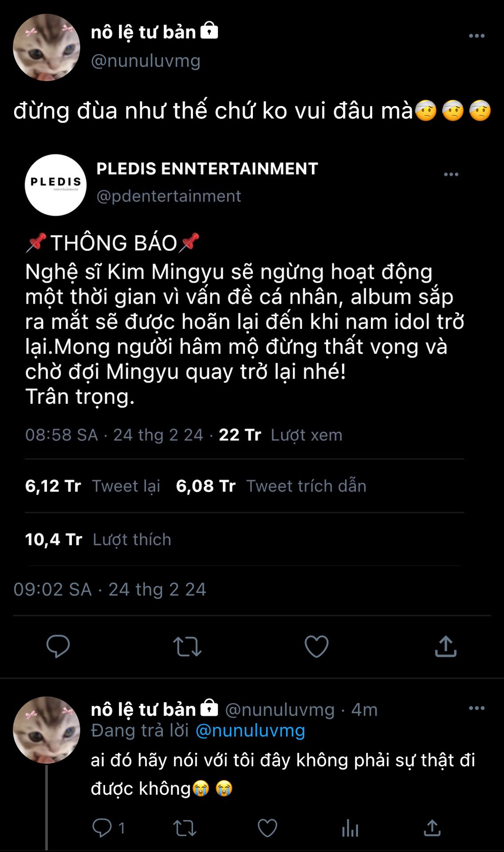Viewport: 504px width, 852px height.
Task: Retweet the main tweet
Action: [x=187, y=647]
